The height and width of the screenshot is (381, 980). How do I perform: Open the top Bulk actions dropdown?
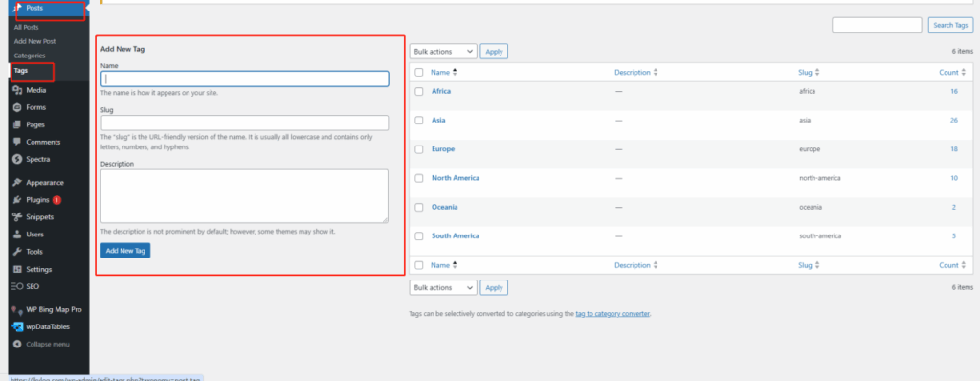coord(443,52)
